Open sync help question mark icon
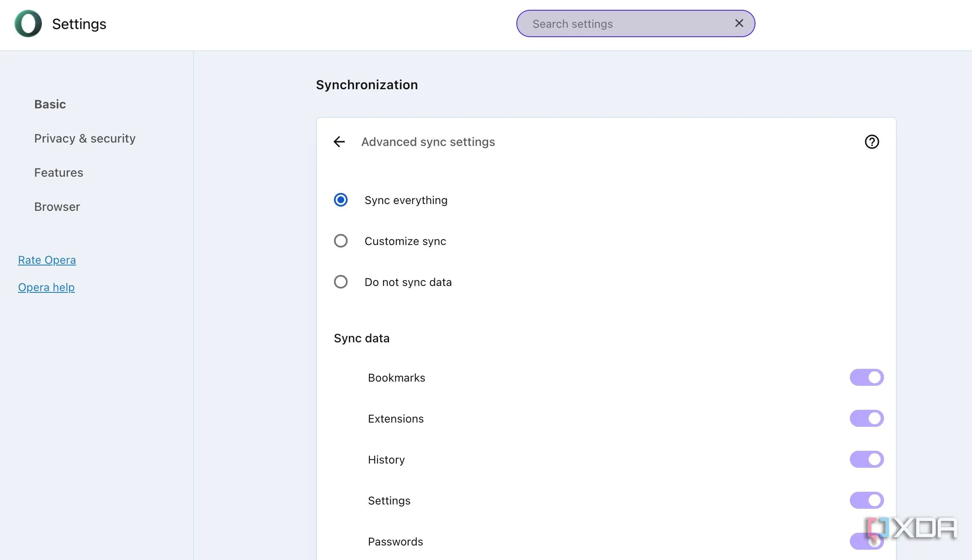This screenshot has width=972, height=560. tap(872, 142)
